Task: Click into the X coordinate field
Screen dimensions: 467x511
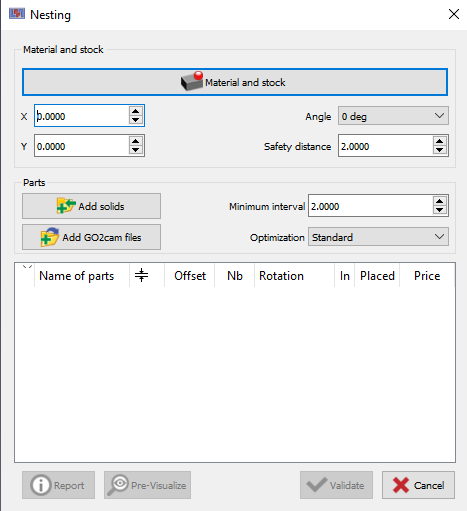Action: (x=82, y=116)
